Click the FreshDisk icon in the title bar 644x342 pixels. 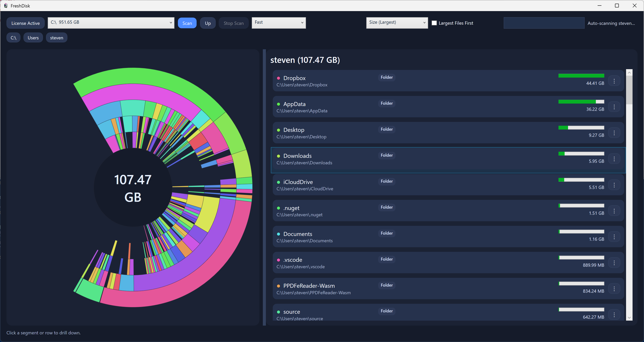(x=6, y=6)
